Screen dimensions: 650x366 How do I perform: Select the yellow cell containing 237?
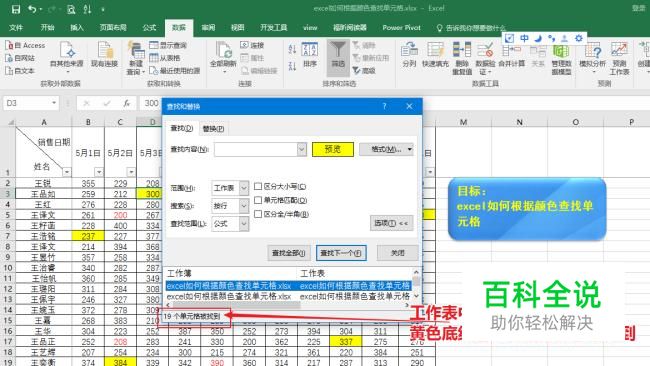(88, 236)
